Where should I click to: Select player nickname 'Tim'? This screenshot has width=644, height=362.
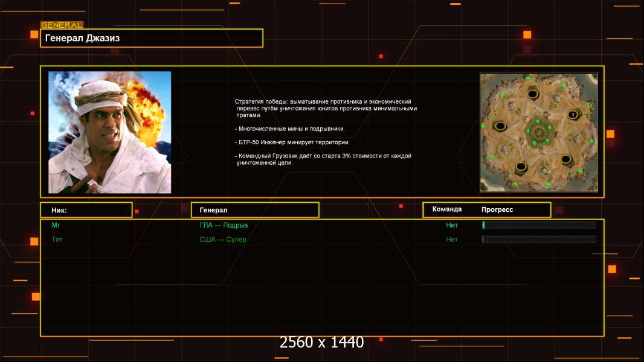pyautogui.click(x=57, y=240)
